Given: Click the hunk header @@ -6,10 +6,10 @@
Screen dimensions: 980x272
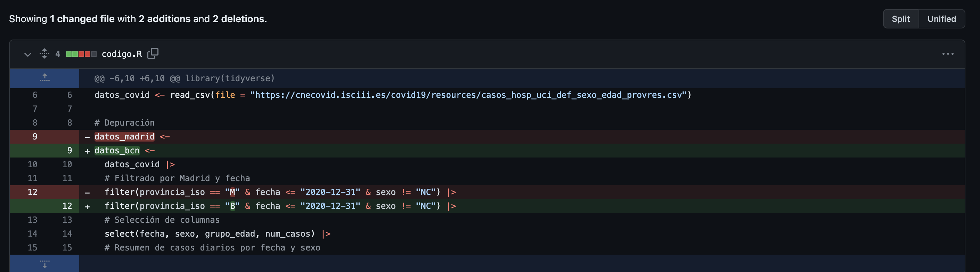Looking at the screenshot, I should [184, 78].
